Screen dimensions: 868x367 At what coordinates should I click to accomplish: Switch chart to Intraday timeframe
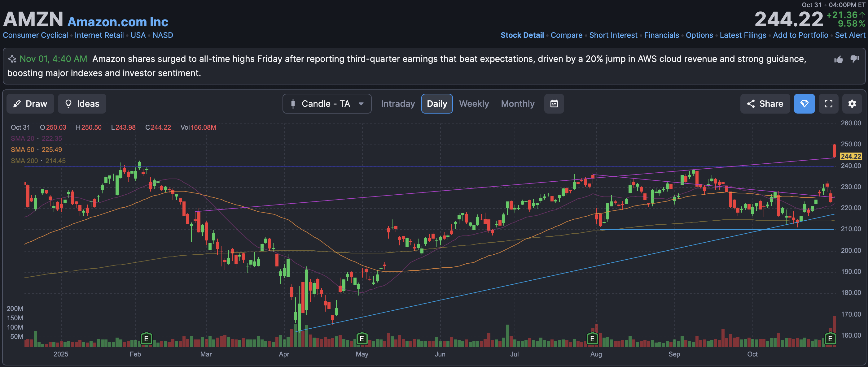(398, 104)
